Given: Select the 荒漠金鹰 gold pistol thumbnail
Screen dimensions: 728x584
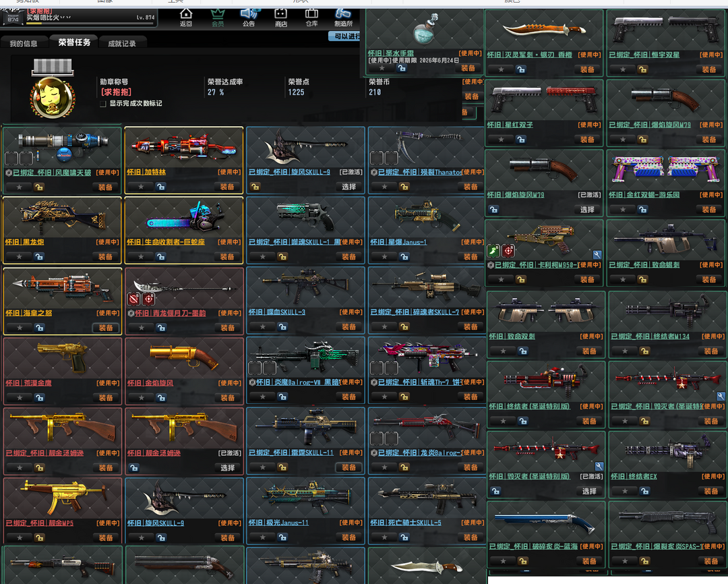Looking at the screenshot, I should [62, 359].
